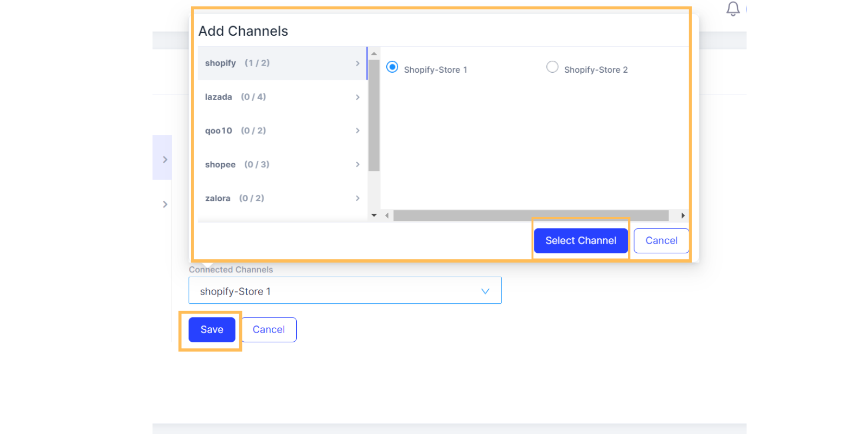Screen dimensions: 868x434
Task: Open the qoo10 channel category
Action: (282, 130)
